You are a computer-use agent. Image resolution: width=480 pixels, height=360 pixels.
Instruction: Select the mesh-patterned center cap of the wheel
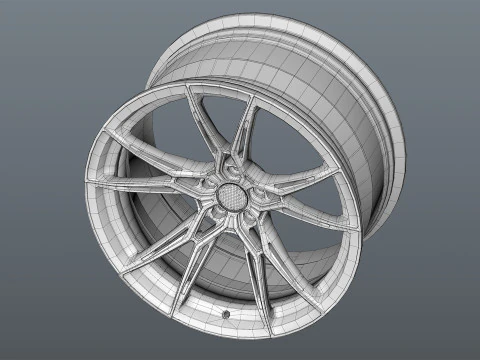coord(232,197)
